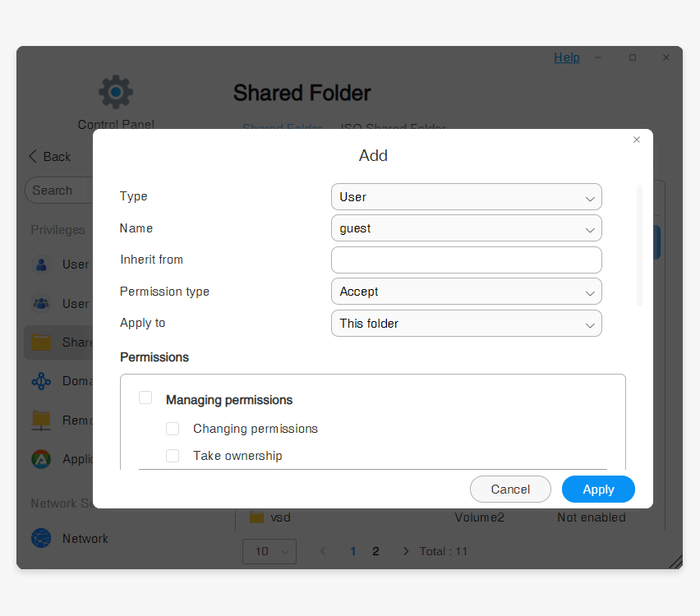The height and width of the screenshot is (616, 700).
Task: Open the Type dropdown showing User
Action: (466, 197)
